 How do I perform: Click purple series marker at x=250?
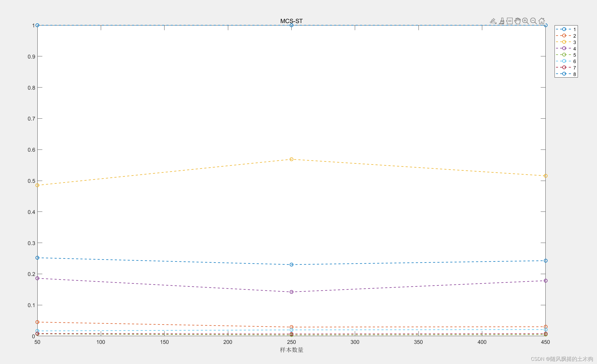click(291, 292)
